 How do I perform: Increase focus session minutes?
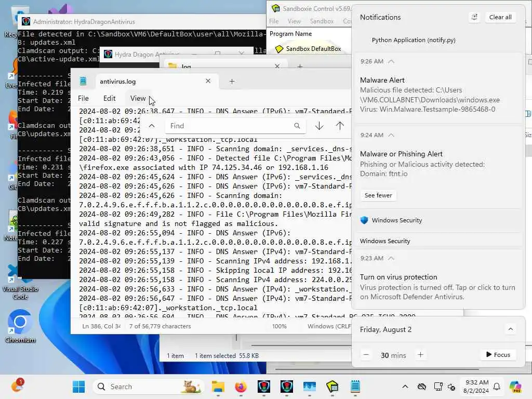420,355
